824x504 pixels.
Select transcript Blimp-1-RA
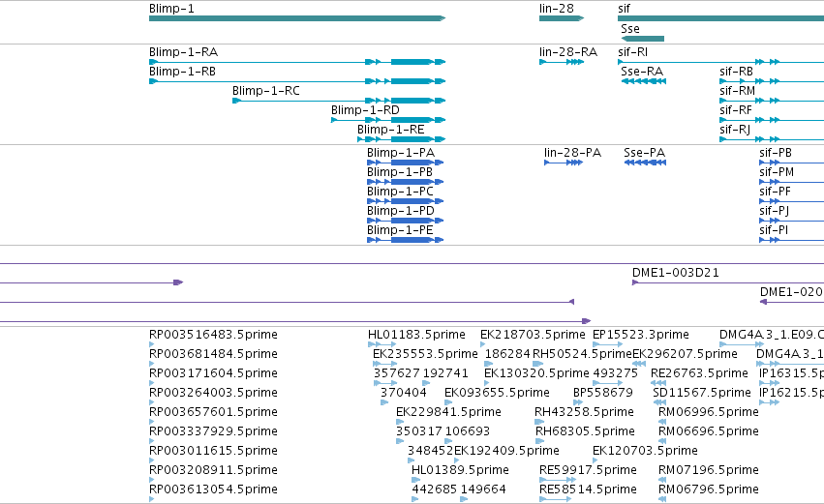pos(297,62)
